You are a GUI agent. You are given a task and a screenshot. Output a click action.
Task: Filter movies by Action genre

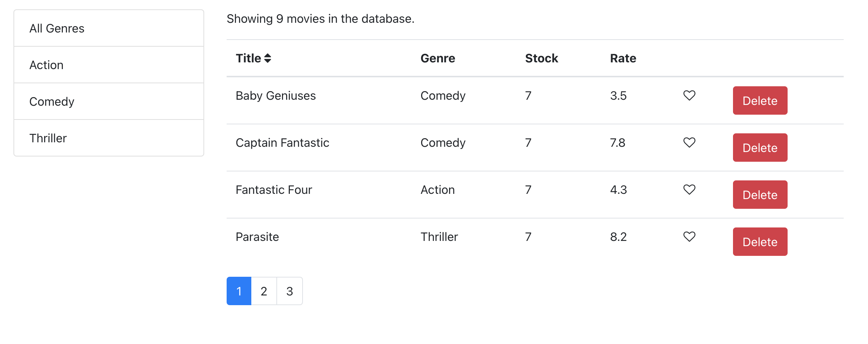click(109, 65)
